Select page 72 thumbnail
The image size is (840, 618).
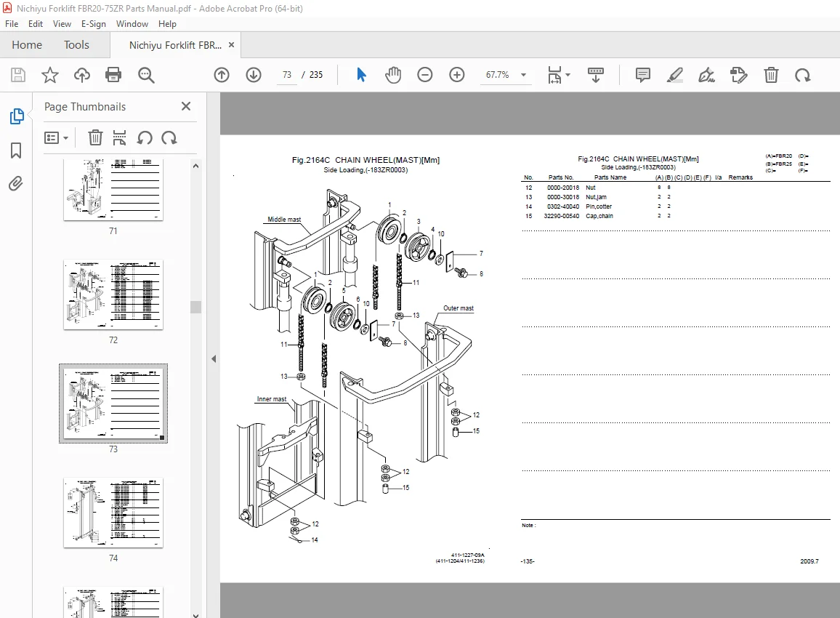(x=113, y=294)
